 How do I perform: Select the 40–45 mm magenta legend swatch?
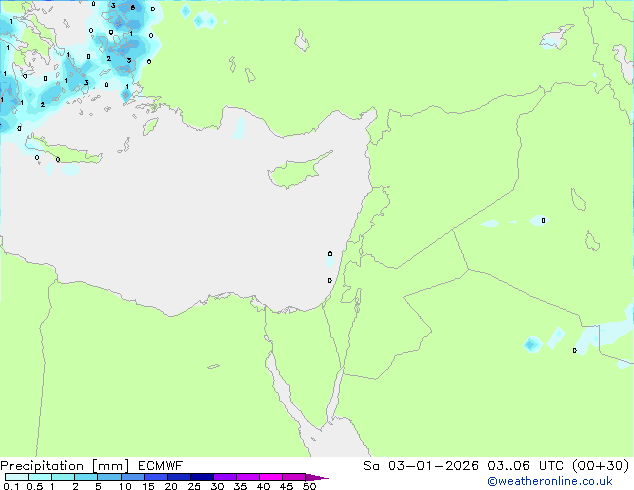tap(271, 477)
